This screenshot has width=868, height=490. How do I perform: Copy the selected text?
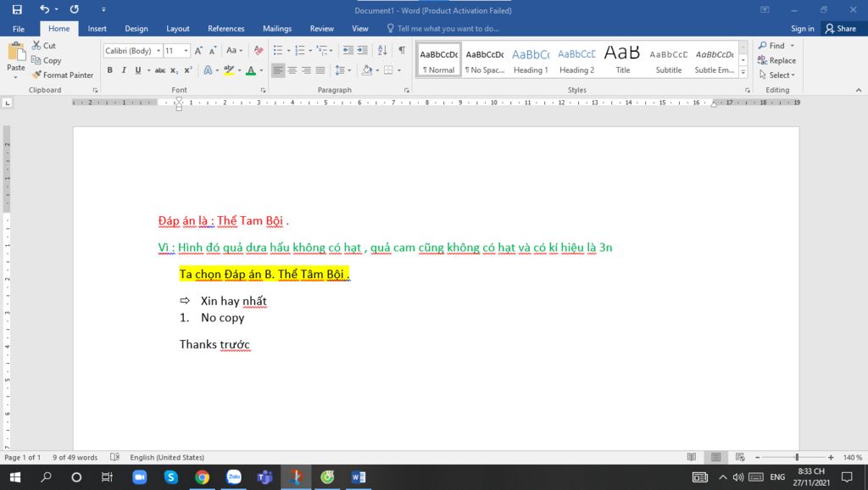(47, 60)
